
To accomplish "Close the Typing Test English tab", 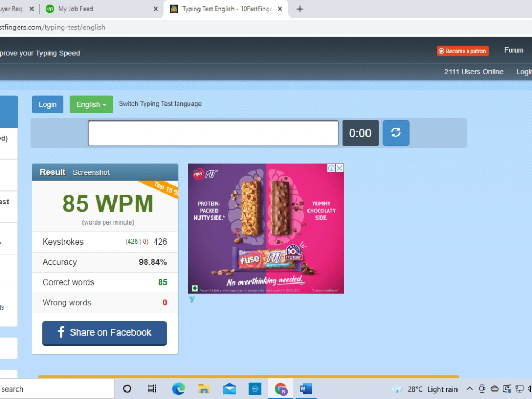I will pyautogui.click(x=280, y=9).
